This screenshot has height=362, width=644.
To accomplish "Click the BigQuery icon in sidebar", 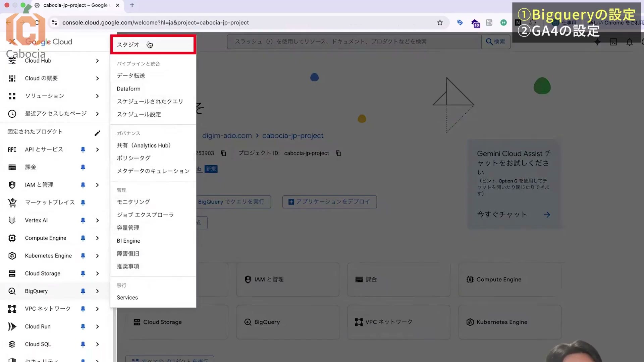I will 12,291.
